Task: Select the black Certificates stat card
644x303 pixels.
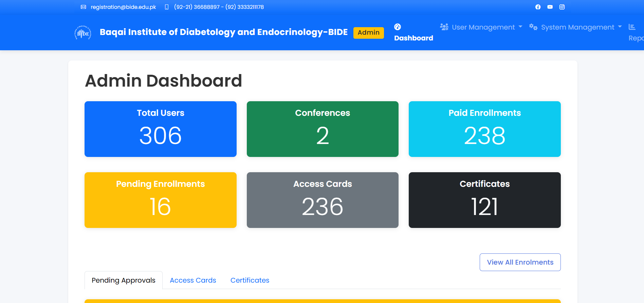Action: click(485, 200)
